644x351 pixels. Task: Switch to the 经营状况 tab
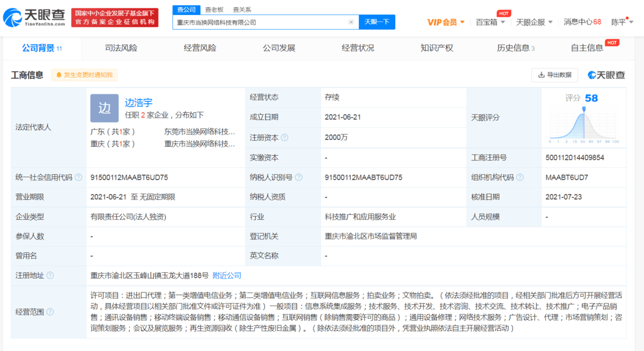click(x=358, y=48)
